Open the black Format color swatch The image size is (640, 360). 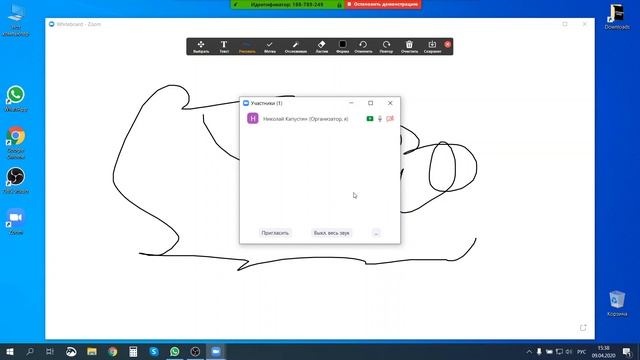[x=342, y=47]
